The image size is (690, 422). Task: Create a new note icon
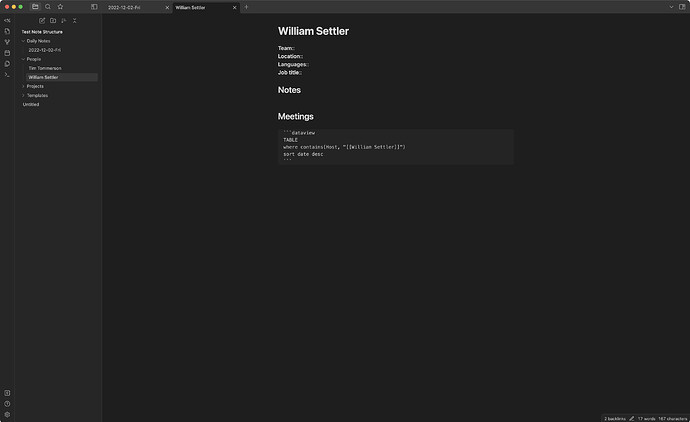click(42, 21)
